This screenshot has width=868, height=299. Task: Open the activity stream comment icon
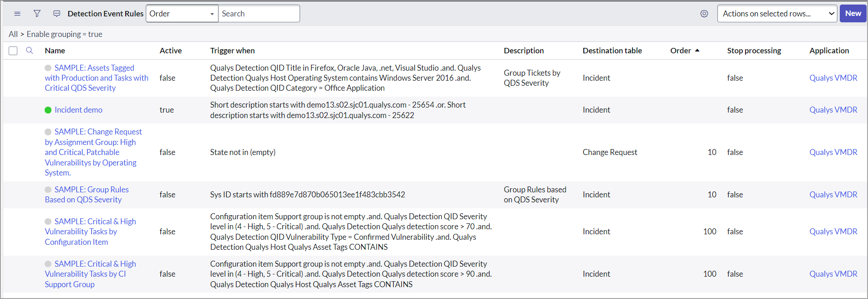57,14
